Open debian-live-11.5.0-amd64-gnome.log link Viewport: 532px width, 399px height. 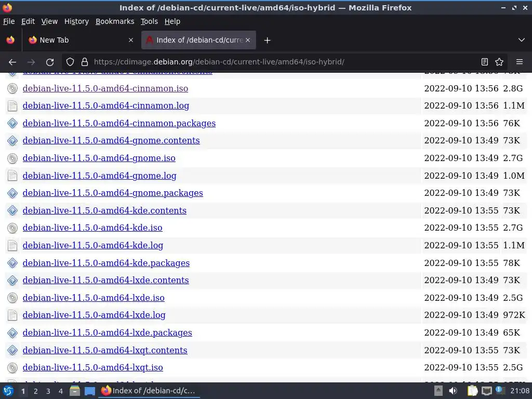pos(99,176)
